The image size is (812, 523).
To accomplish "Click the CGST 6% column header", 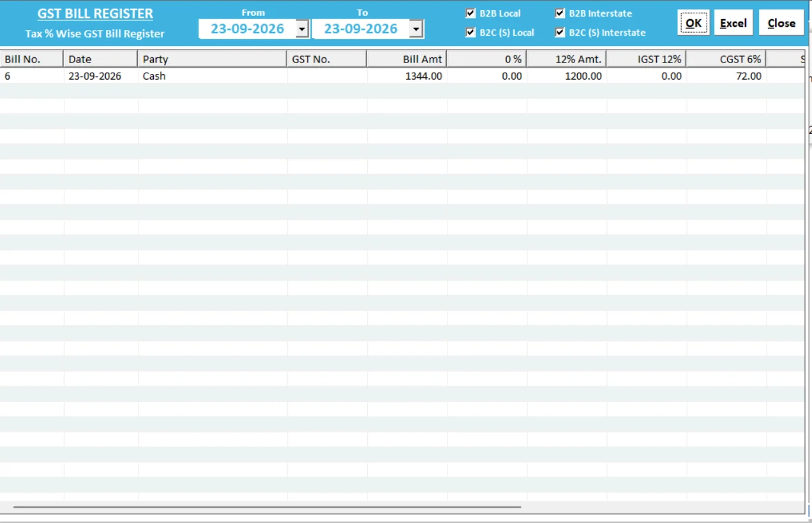I will click(726, 59).
